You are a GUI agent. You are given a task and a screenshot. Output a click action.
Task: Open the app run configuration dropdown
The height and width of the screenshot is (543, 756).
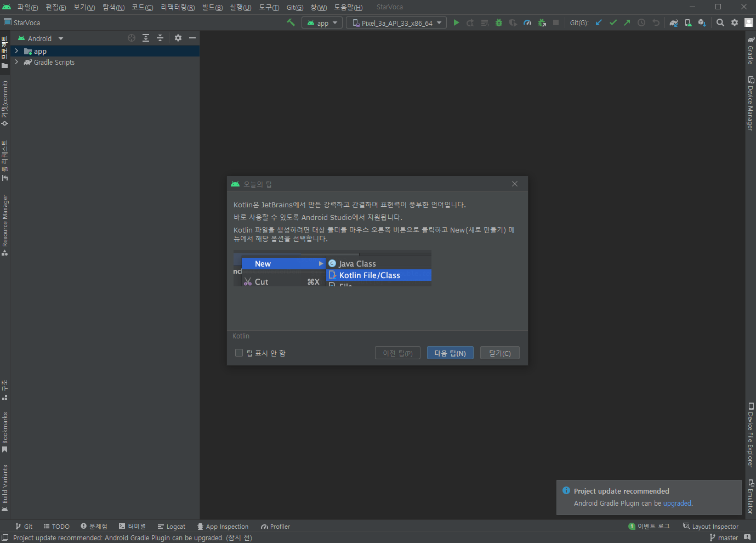pyautogui.click(x=322, y=23)
